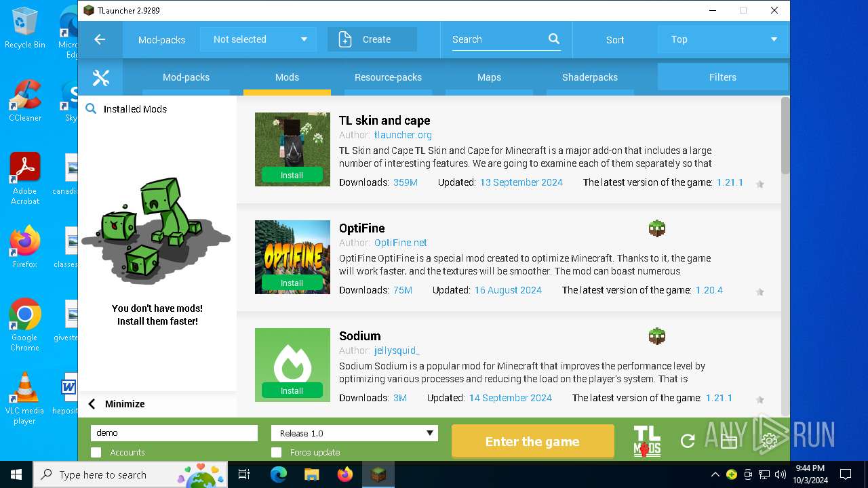Screen dimensions: 868x488
Task: Open the game folder icon
Action: click(x=729, y=442)
